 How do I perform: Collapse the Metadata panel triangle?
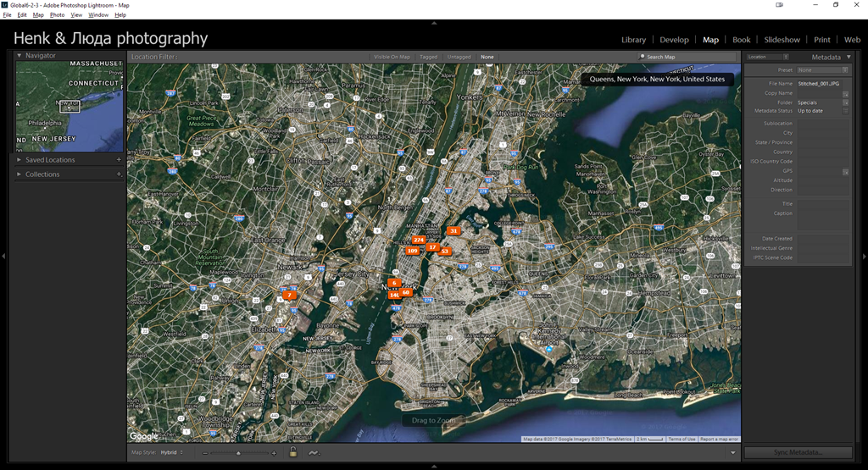(x=849, y=57)
